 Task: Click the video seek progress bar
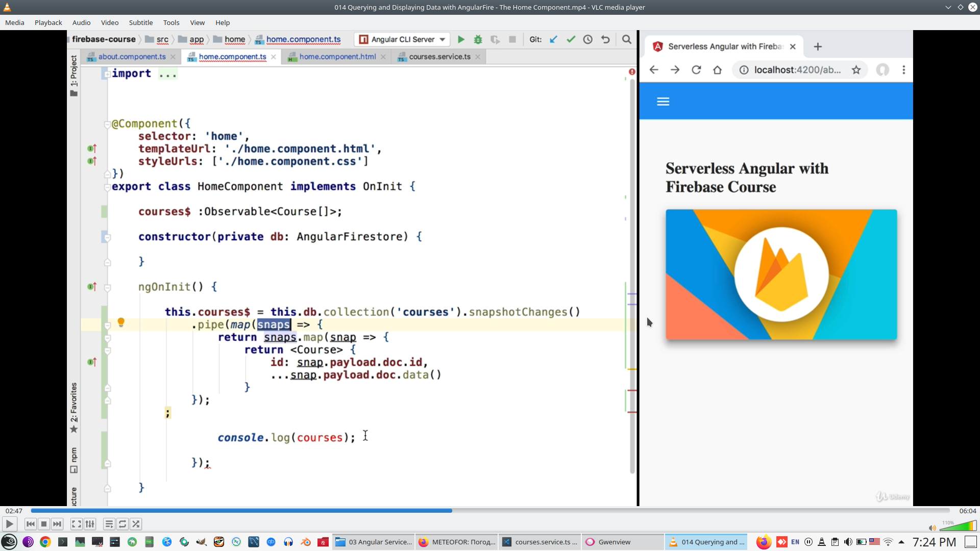[490, 510]
